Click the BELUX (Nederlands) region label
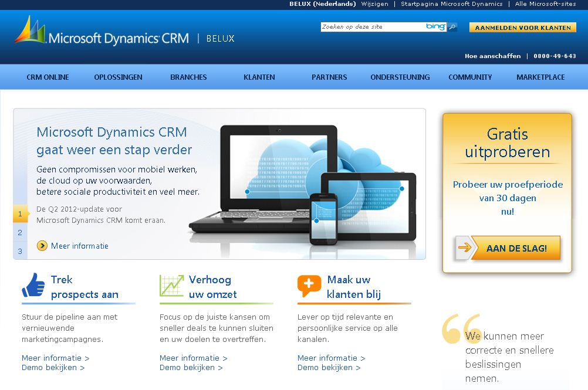 point(323,4)
